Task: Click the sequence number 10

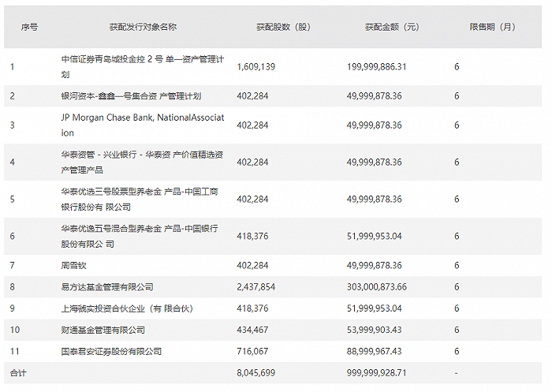Action: pos(15,330)
